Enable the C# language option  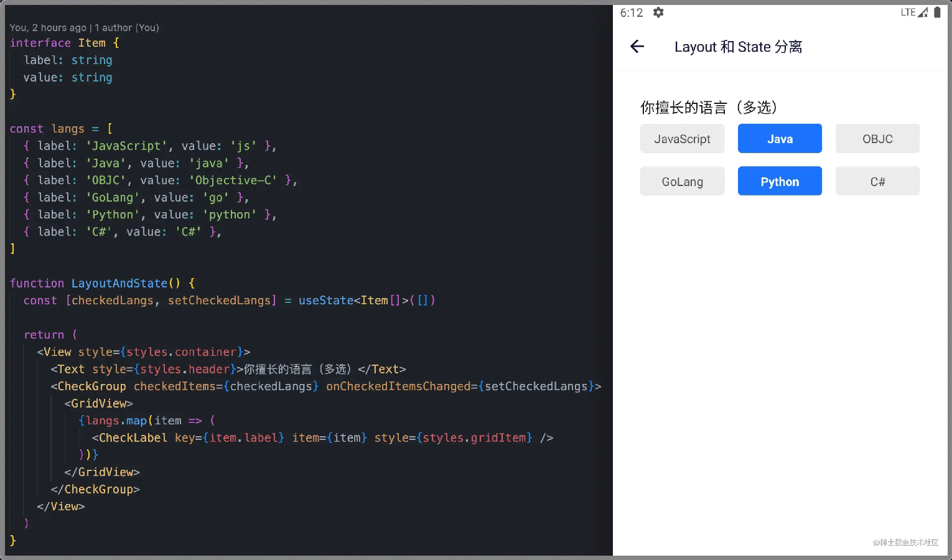click(x=877, y=182)
